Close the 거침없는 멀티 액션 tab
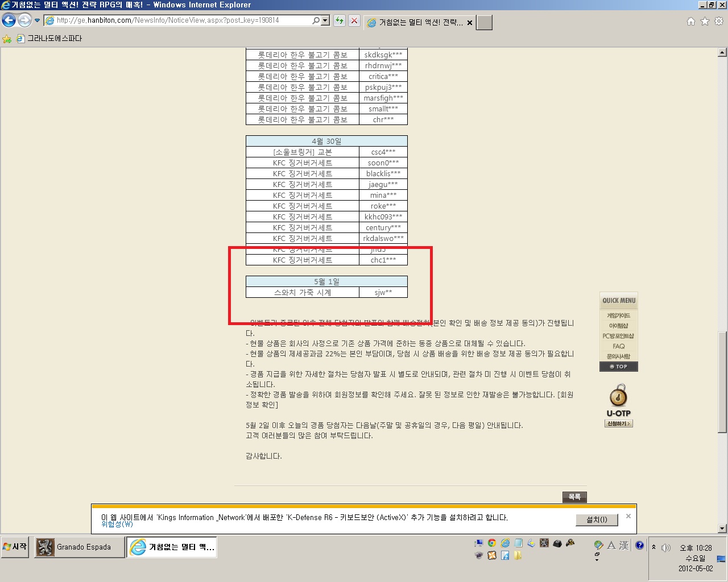The width and height of the screenshot is (728, 582). pyautogui.click(x=470, y=23)
